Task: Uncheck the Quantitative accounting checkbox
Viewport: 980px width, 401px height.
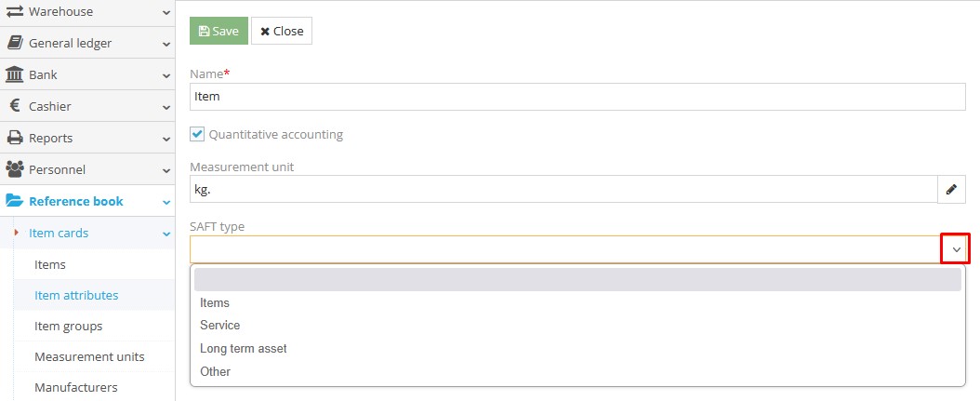Action: [197, 134]
